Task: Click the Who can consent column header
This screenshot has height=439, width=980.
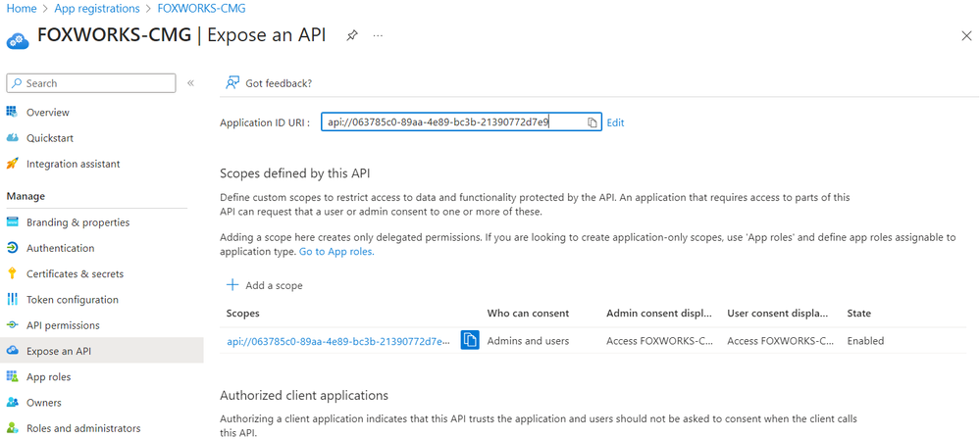Action: pyautogui.click(x=528, y=313)
